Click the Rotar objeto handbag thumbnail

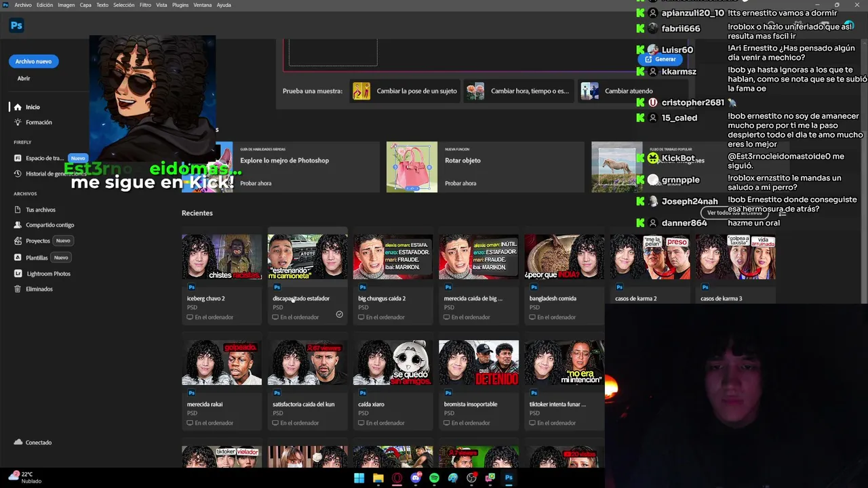coord(412,167)
